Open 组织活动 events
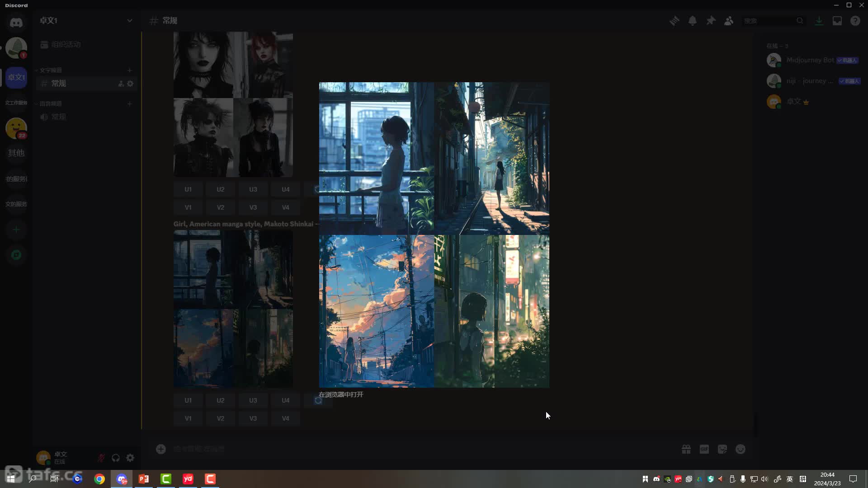868x488 pixels. pyautogui.click(x=87, y=44)
